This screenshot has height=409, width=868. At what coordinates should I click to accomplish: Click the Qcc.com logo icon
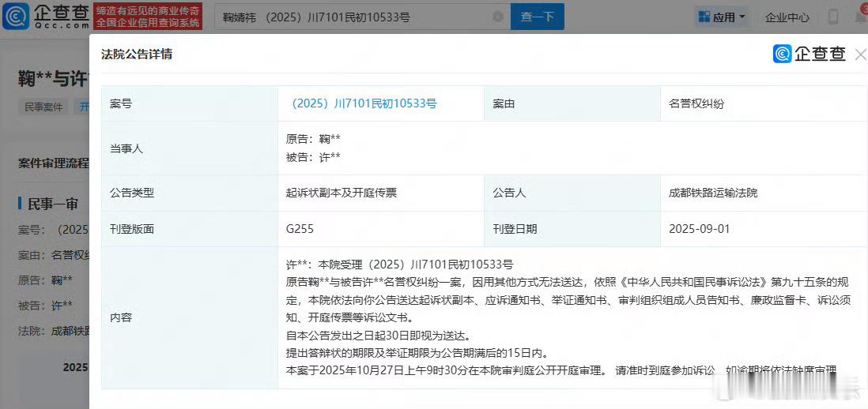[16, 16]
